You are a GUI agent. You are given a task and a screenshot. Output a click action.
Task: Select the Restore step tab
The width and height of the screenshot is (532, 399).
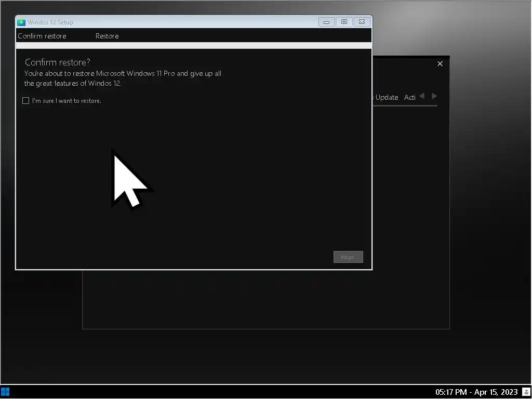(107, 36)
